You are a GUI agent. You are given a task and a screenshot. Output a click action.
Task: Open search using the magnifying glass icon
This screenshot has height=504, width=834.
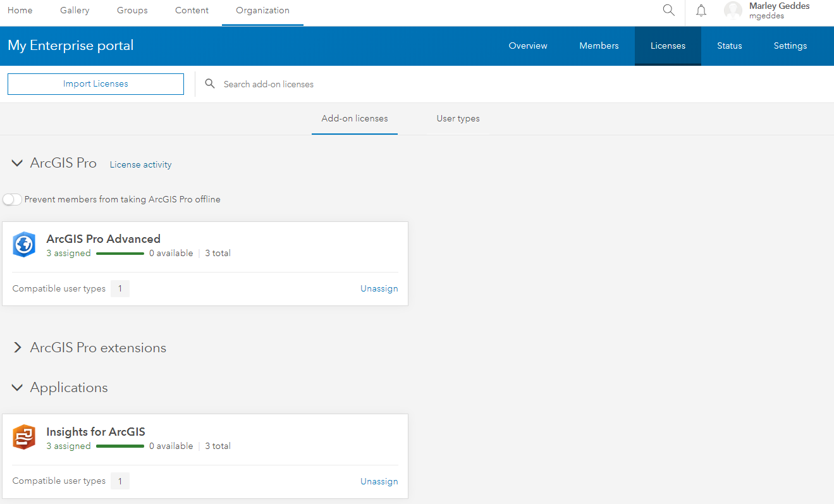pyautogui.click(x=668, y=10)
